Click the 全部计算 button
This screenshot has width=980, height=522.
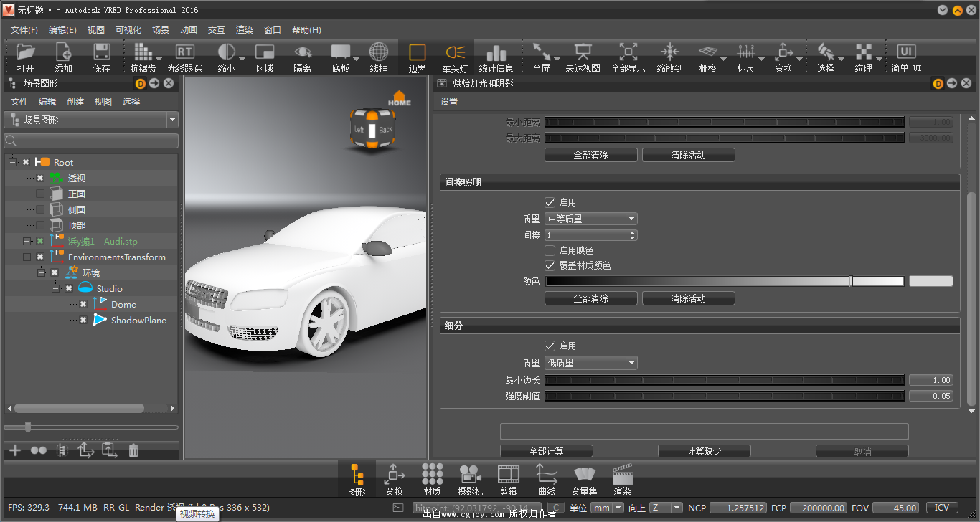547,451
